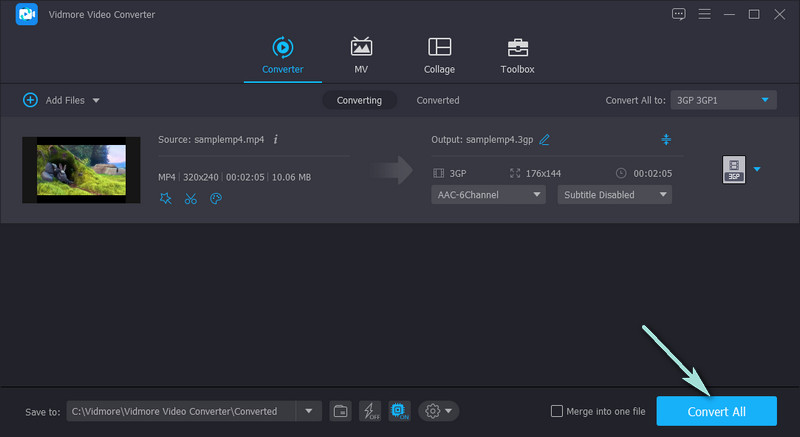Toggle the high-speed conversion lightning icon
The width and height of the screenshot is (800, 437).
[x=370, y=411]
